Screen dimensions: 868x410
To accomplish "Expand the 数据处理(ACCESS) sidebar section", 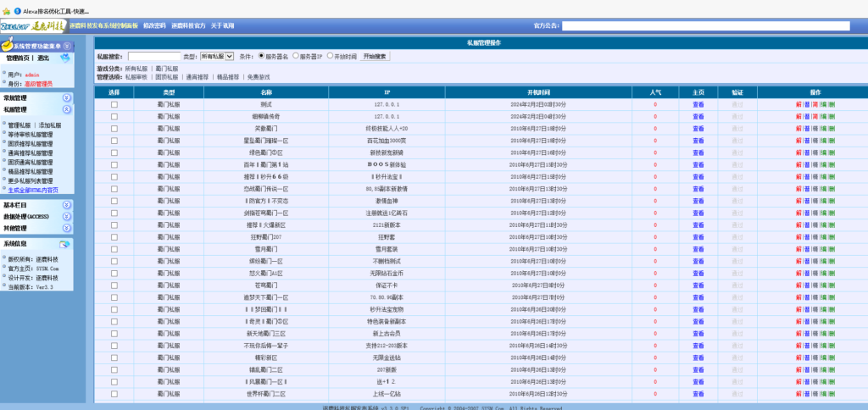I will 66,217.
